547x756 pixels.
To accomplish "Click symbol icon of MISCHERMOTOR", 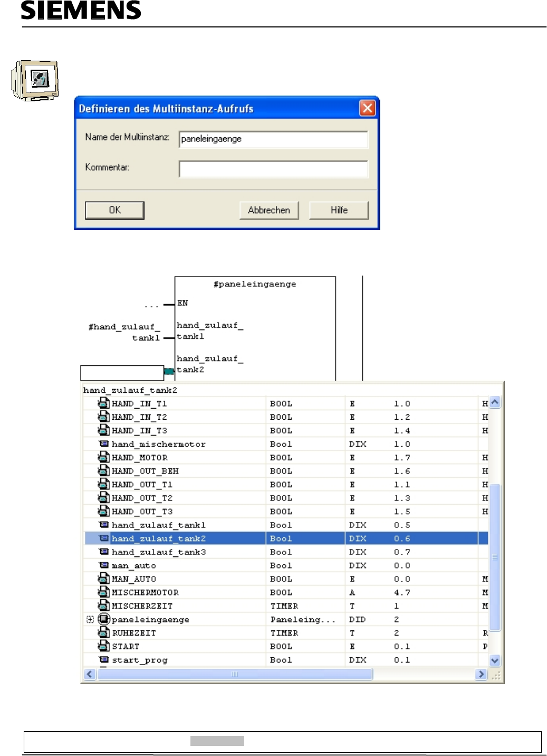I will (x=103, y=592).
